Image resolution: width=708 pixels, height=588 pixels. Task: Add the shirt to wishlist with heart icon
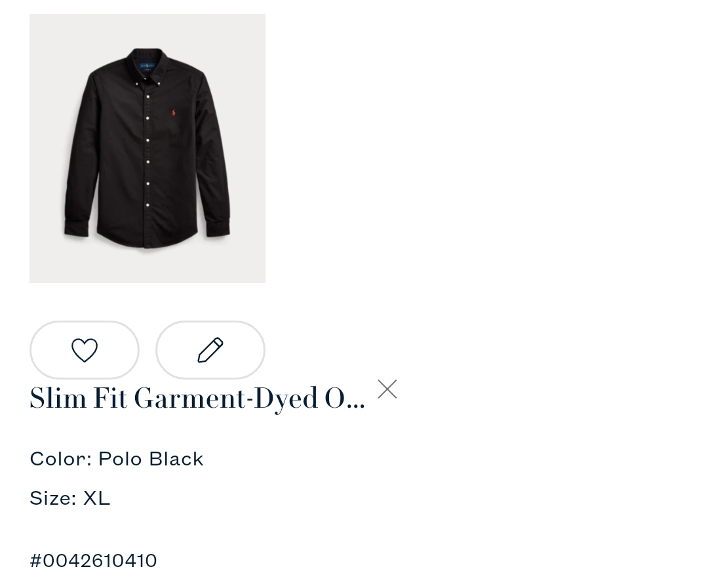[85, 350]
